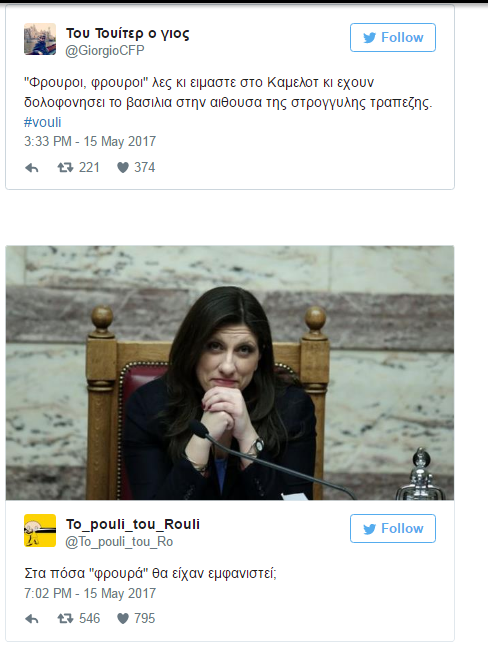488x656 pixels.
Task: Open the @To_pouli_tou_Ro handle link
Action: (x=119, y=542)
